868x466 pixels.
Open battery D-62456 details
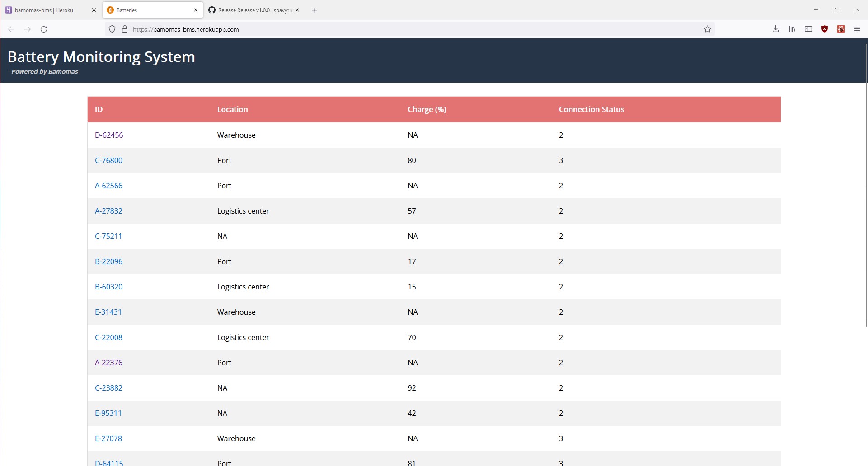click(x=108, y=135)
